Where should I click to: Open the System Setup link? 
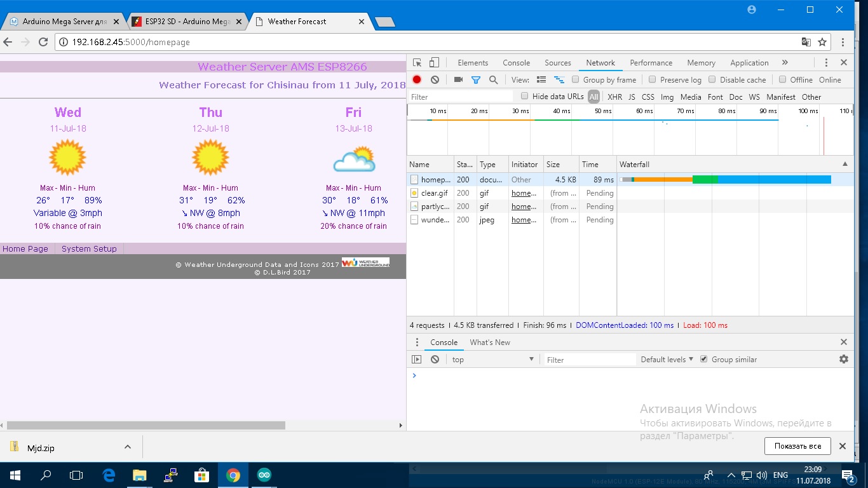tap(89, 249)
